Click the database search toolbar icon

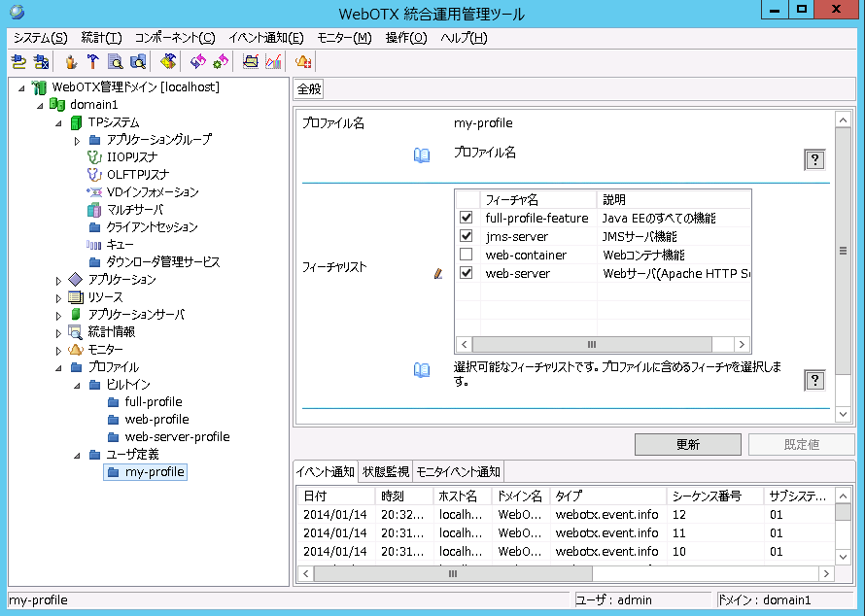pos(137,60)
